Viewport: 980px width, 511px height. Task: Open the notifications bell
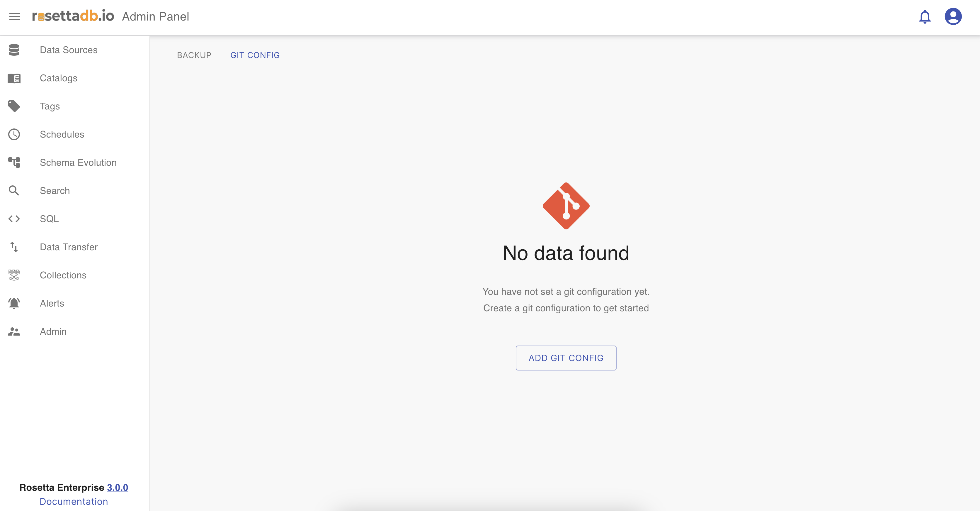(924, 17)
